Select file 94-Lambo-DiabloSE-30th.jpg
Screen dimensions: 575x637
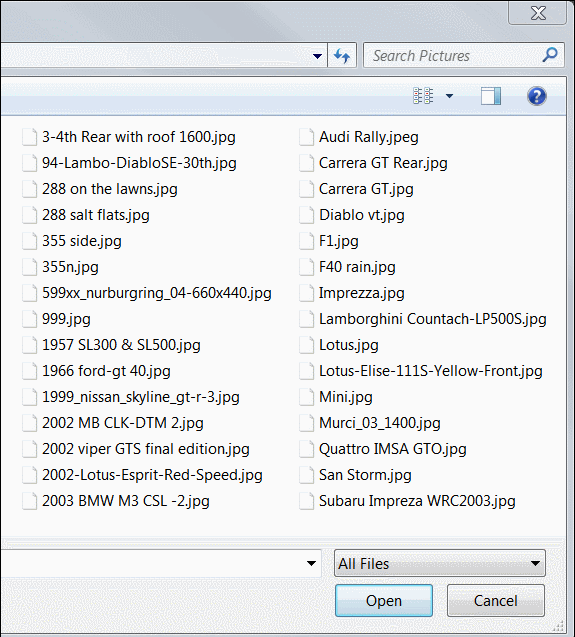pos(129,163)
